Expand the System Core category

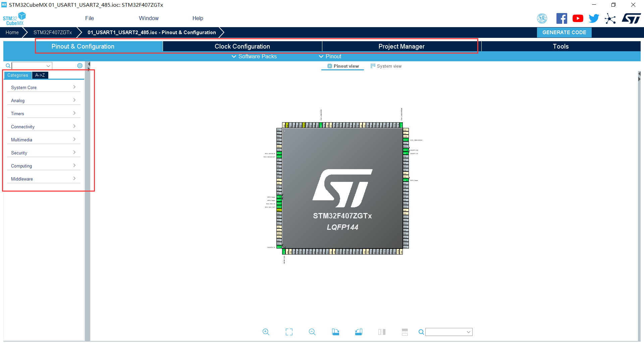pyautogui.click(x=44, y=87)
